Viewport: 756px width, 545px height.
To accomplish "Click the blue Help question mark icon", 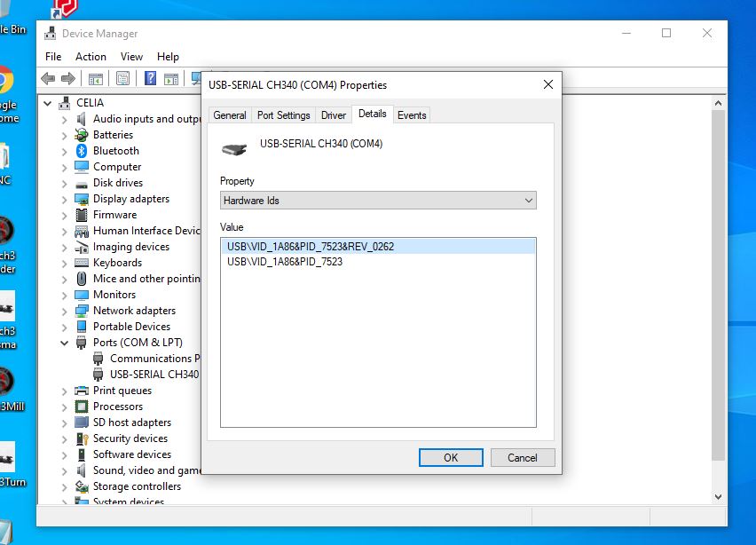I will click(x=151, y=78).
